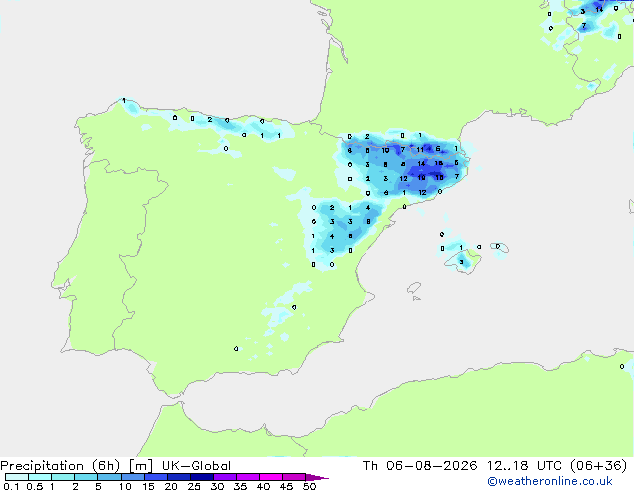This screenshot has width=634, height=490.
Task: Click the 15–20 legend color swatch
Action: click(155, 477)
